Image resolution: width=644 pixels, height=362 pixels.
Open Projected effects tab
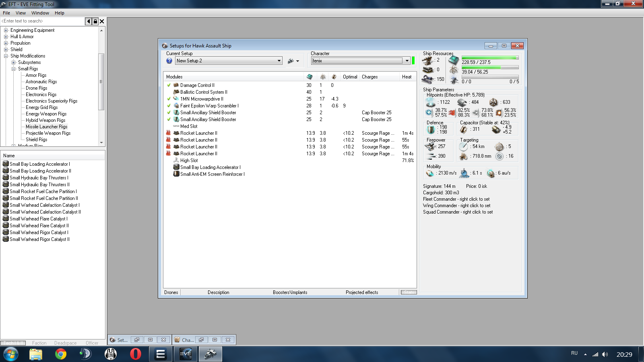pyautogui.click(x=362, y=292)
